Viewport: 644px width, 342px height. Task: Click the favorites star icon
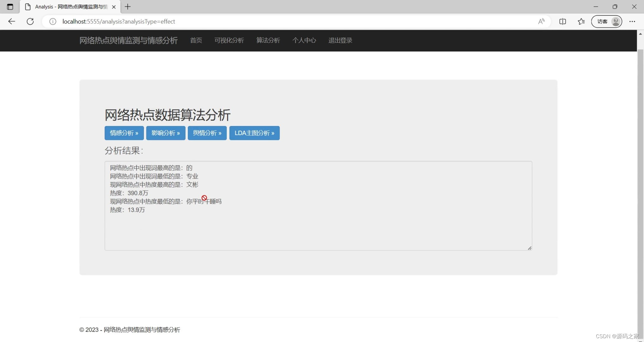(581, 21)
